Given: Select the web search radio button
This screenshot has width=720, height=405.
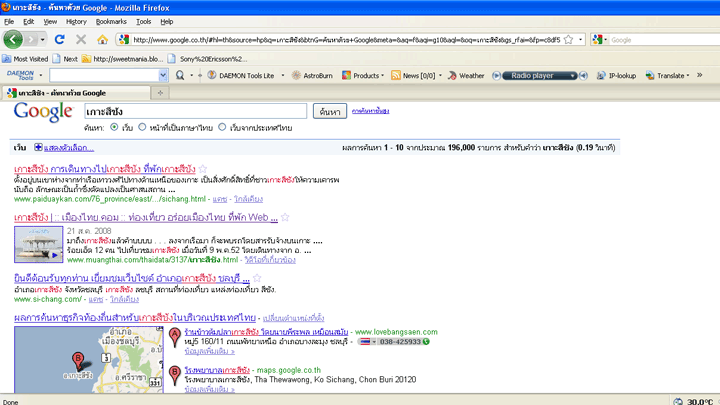Looking at the screenshot, I should point(114,127).
